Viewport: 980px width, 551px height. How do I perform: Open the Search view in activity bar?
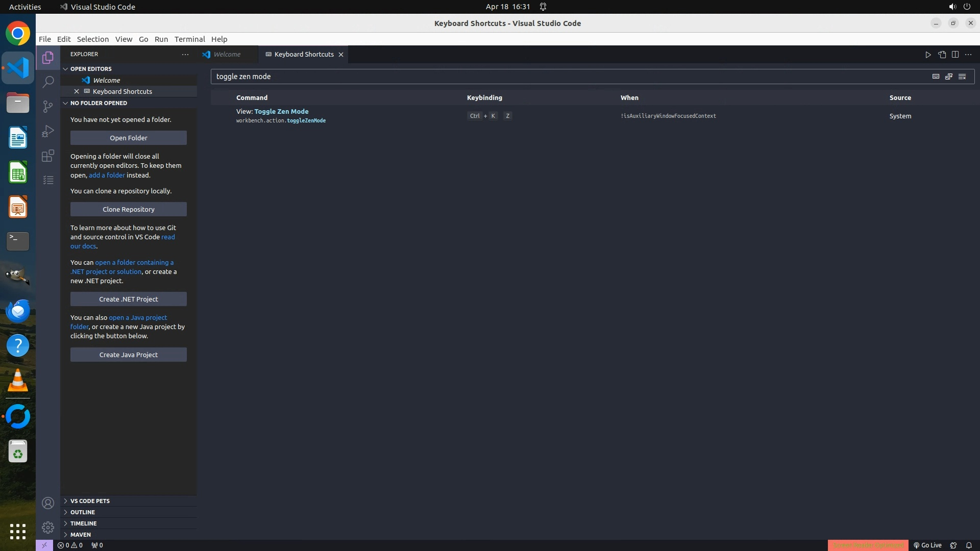48,82
